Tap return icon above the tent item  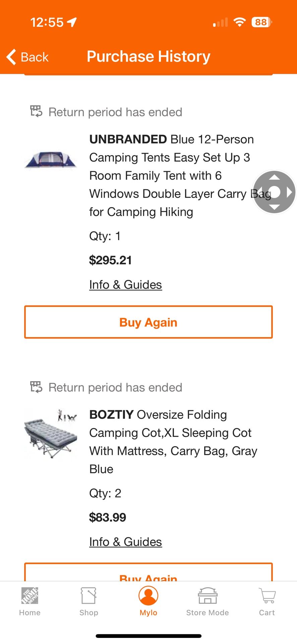pos(36,111)
